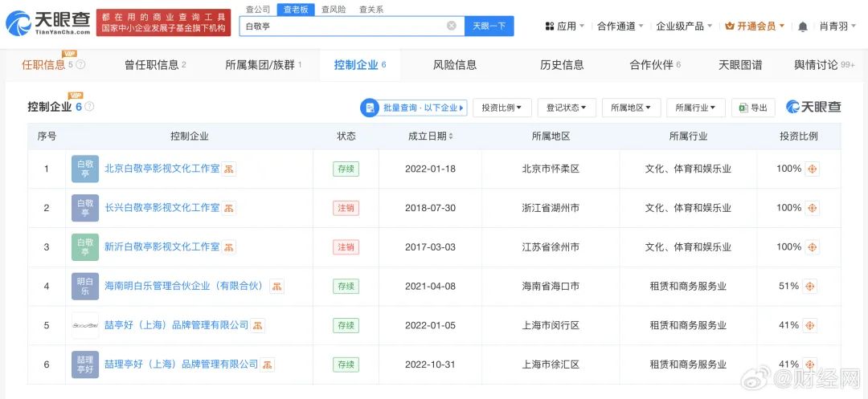
Task: Open the 投资比例 filter dropdown
Action: pyautogui.click(x=502, y=108)
